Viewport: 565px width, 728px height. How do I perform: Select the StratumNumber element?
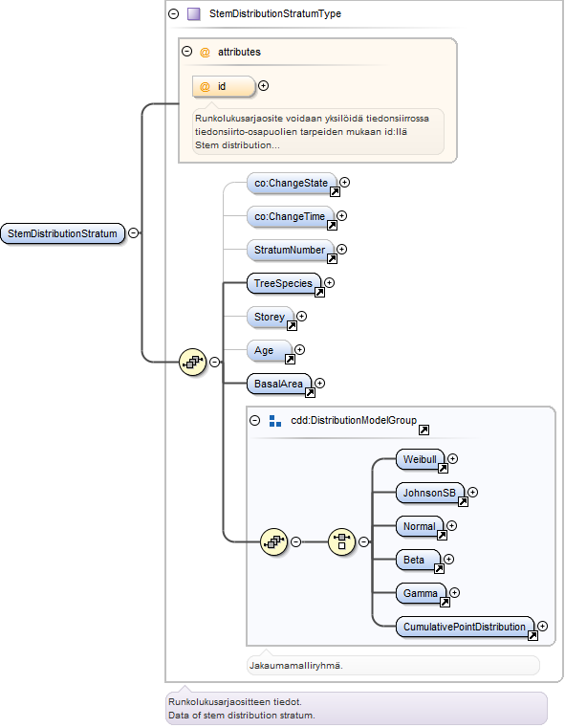tap(290, 251)
